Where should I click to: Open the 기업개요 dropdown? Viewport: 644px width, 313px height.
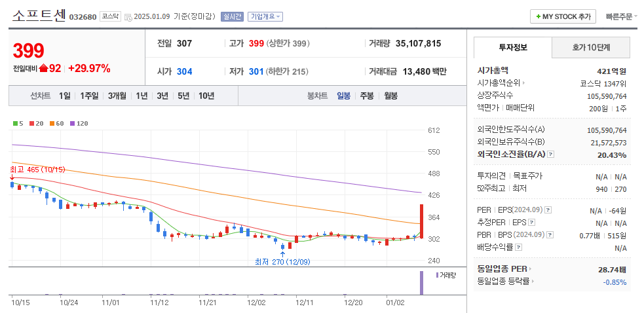click(x=265, y=17)
